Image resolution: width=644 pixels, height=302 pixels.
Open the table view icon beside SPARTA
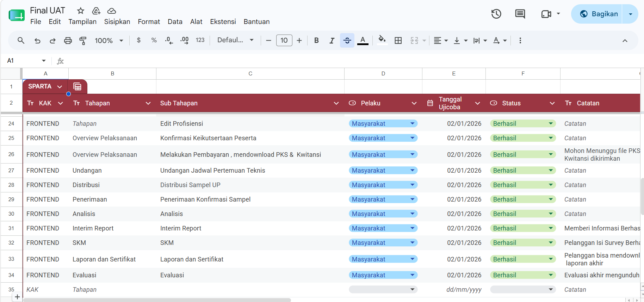click(78, 87)
